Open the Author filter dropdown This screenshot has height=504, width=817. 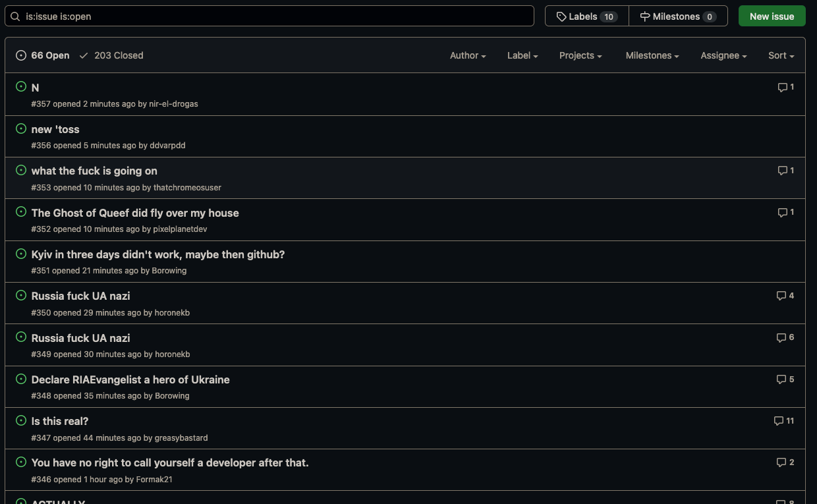[x=468, y=55]
